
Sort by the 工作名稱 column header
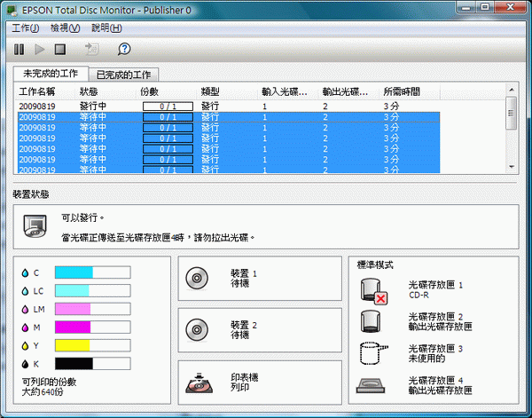[46, 91]
